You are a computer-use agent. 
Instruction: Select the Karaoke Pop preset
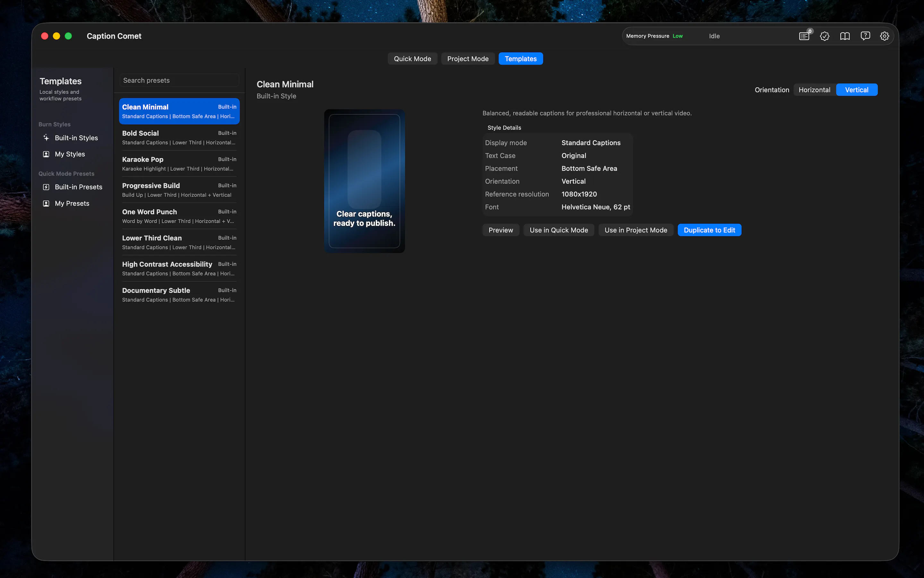179,164
